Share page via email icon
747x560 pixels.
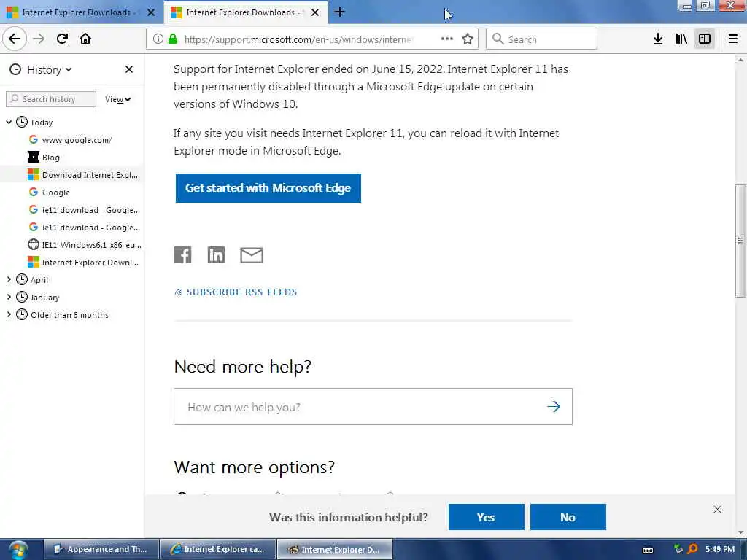pos(252,255)
